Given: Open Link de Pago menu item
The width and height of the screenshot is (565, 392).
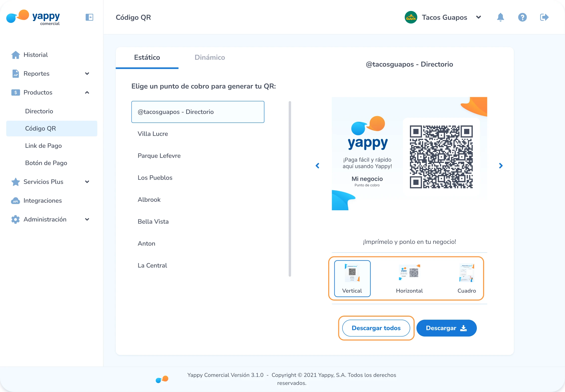Looking at the screenshot, I should click(43, 146).
